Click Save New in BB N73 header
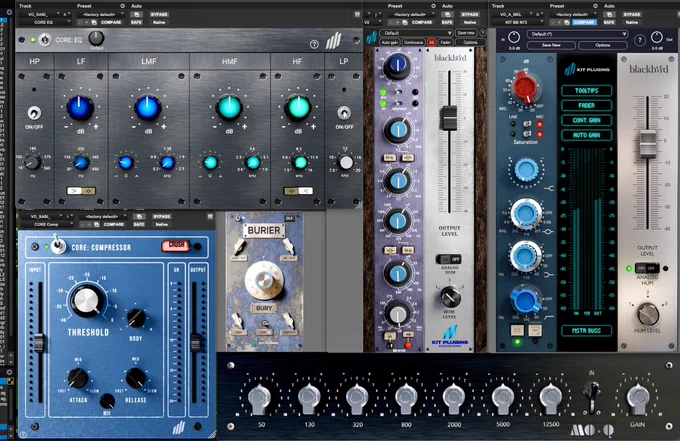The height and width of the screenshot is (441, 680). (x=551, y=45)
